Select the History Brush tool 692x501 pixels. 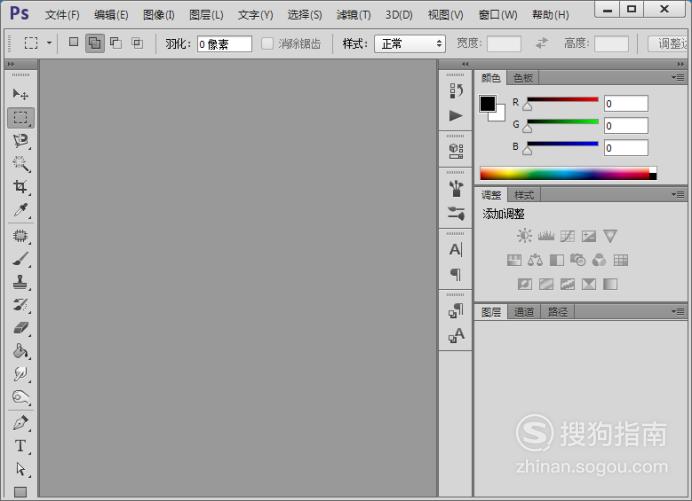tap(20, 305)
